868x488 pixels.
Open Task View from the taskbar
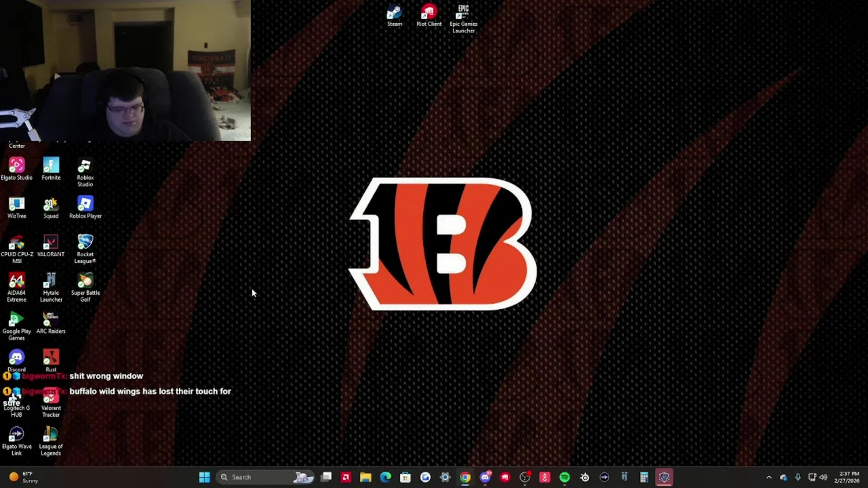pyautogui.click(x=326, y=477)
